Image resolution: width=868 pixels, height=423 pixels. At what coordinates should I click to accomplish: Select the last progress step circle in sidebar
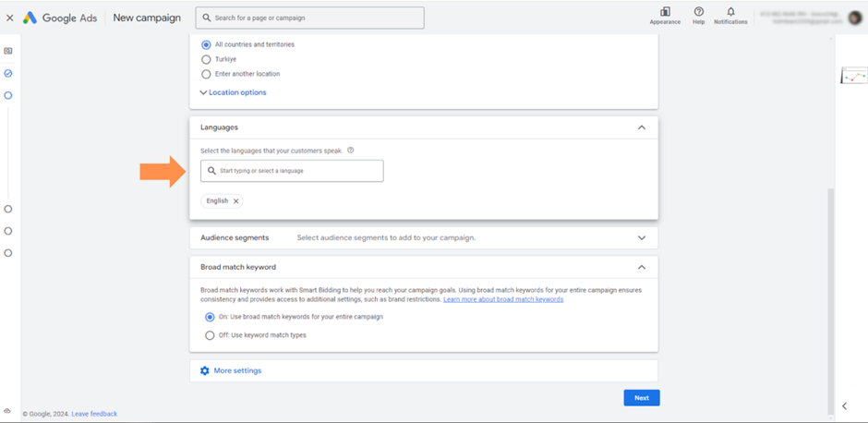point(7,253)
